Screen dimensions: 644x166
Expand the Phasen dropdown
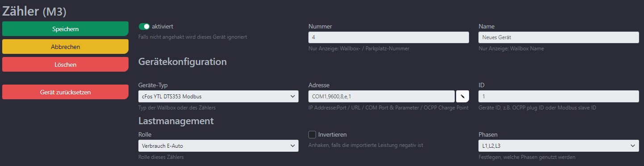pyautogui.click(x=558, y=146)
